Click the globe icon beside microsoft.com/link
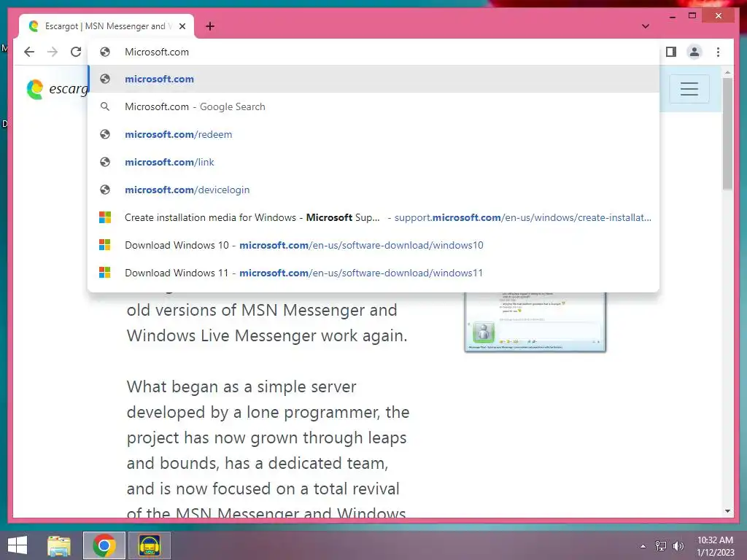 (105, 162)
